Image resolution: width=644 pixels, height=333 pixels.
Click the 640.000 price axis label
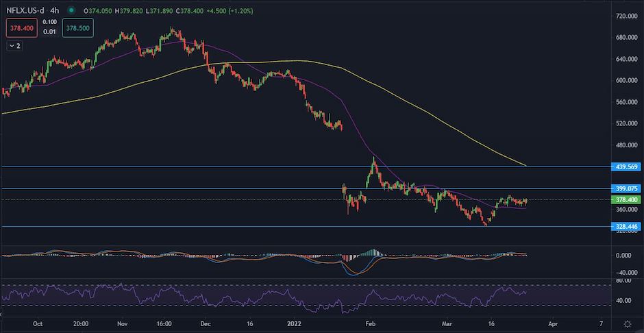(x=627, y=59)
